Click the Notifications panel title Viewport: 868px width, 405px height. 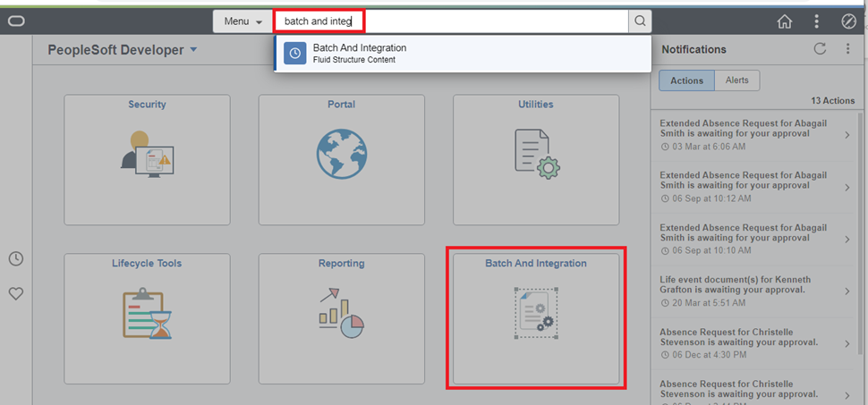point(694,49)
